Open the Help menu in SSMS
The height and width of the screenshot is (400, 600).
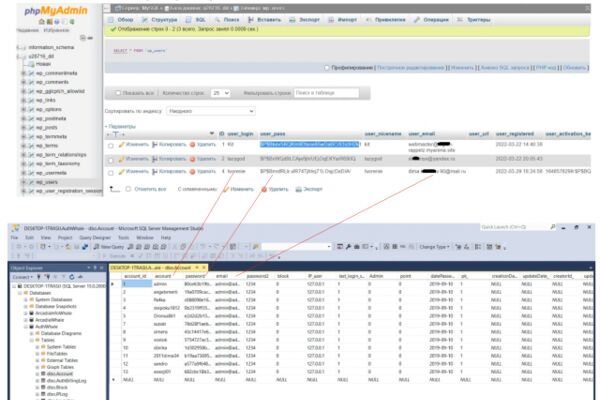166,238
